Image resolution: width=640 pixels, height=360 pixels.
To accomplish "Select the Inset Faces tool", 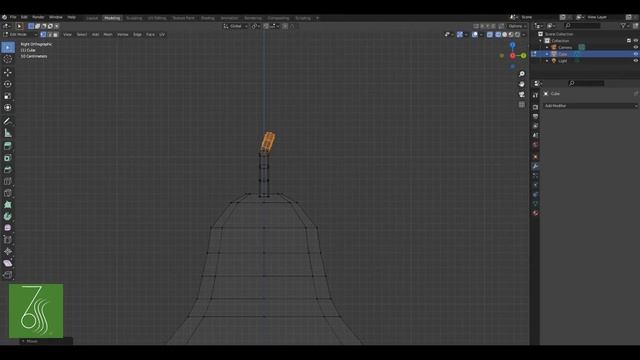I will tap(8, 158).
